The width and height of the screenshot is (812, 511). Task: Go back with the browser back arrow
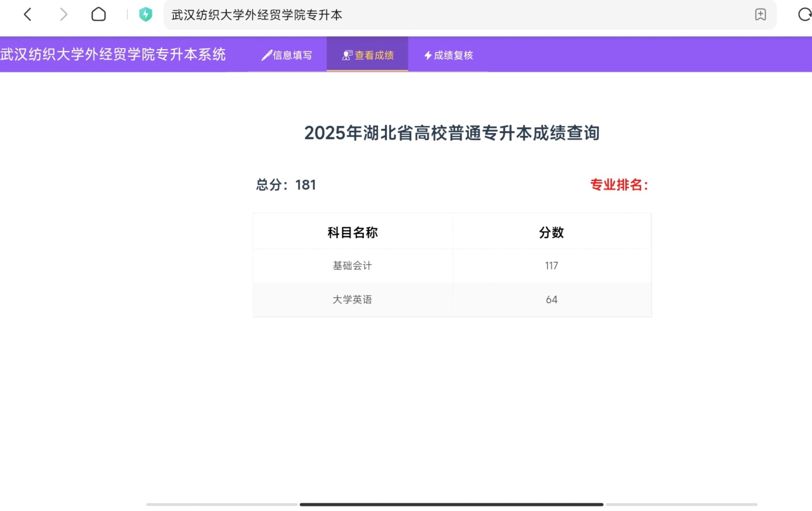(28, 15)
